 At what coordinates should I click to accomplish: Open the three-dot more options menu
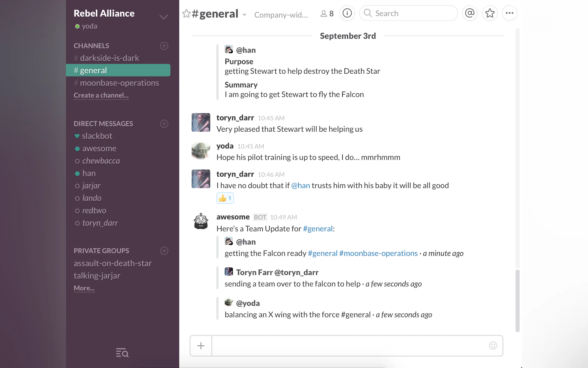510,13
